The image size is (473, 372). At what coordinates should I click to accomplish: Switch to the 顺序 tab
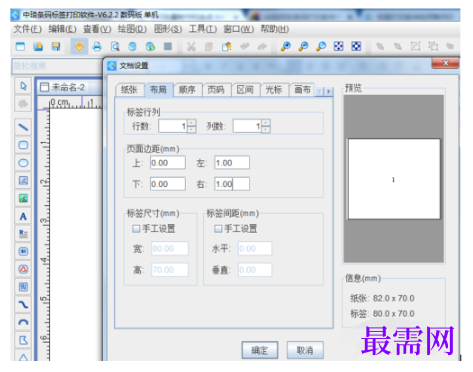tap(187, 90)
